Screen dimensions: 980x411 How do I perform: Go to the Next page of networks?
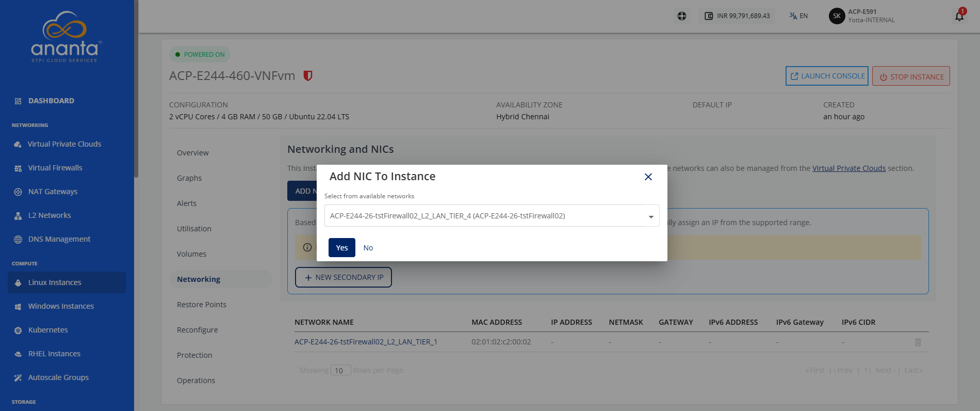coord(885,370)
